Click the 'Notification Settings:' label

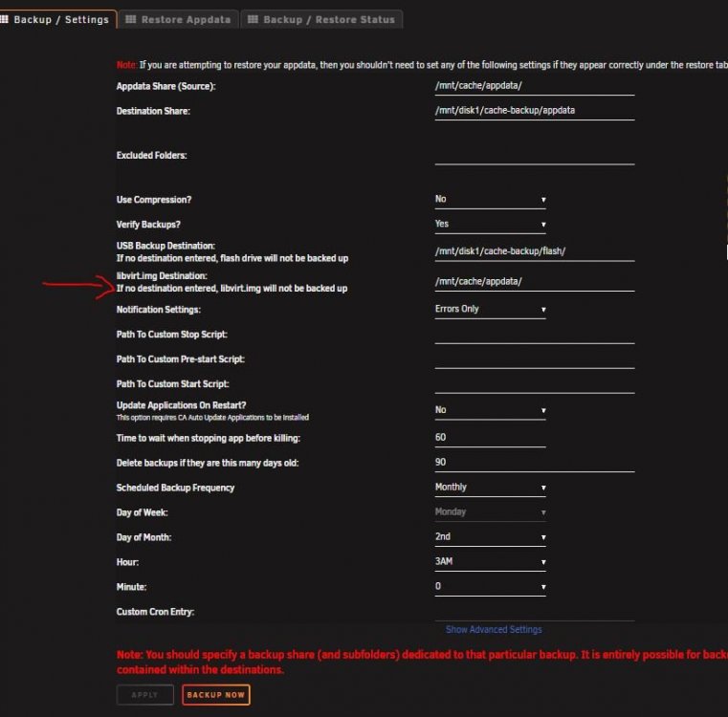tap(158, 310)
